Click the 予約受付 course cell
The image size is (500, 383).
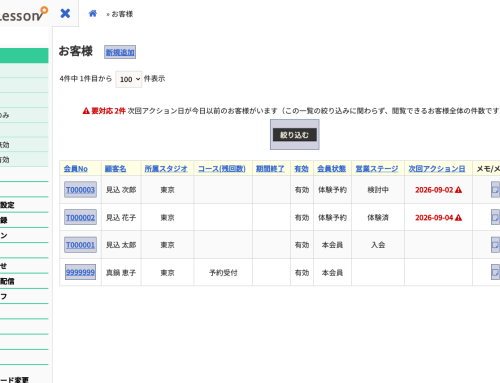[223, 273]
